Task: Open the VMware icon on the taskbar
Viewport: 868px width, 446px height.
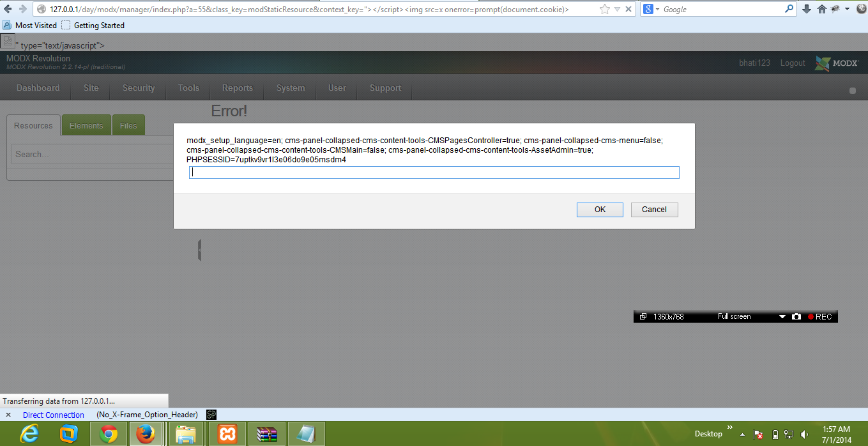Action: [68, 434]
